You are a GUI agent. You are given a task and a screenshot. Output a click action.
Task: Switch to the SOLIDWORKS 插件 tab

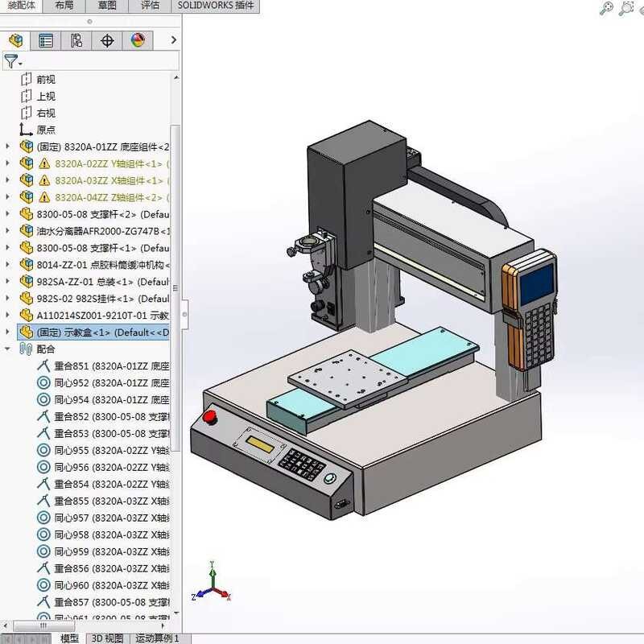coord(216,6)
